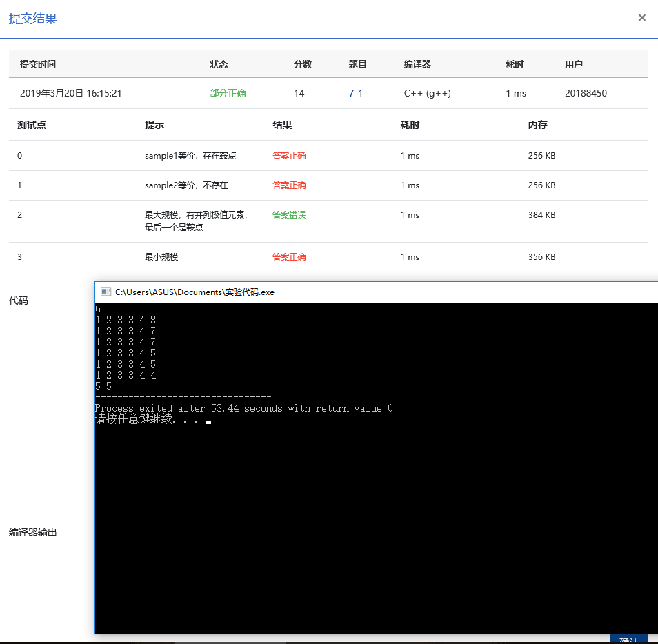
Task: Click the 编译器输出 section label
Action: point(32,532)
